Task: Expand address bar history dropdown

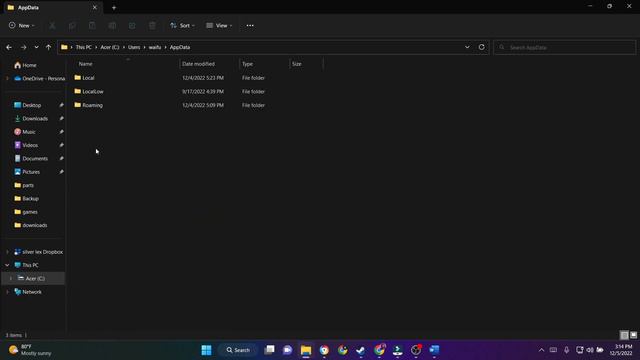Action: pyautogui.click(x=467, y=47)
